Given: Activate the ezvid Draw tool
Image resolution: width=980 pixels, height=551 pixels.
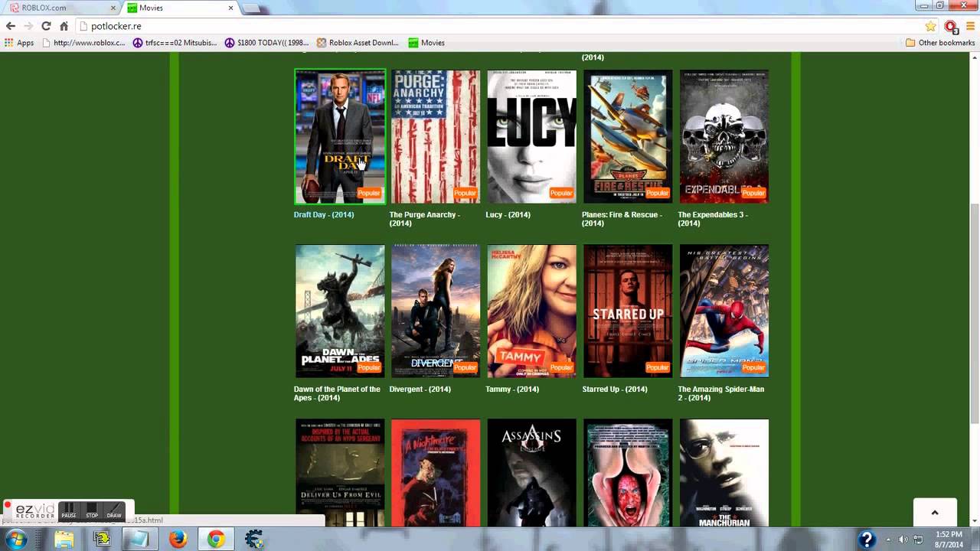Looking at the screenshot, I should [114, 510].
